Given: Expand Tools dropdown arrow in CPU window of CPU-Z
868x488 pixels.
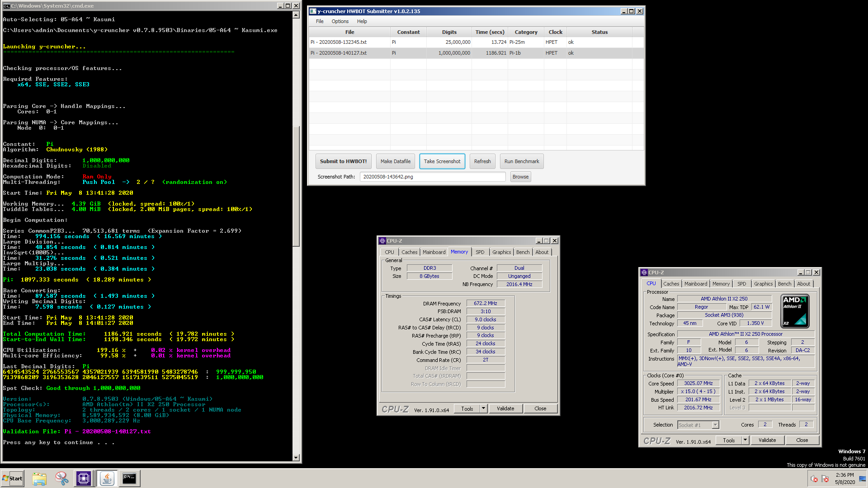Looking at the screenshot, I should click(x=745, y=440).
